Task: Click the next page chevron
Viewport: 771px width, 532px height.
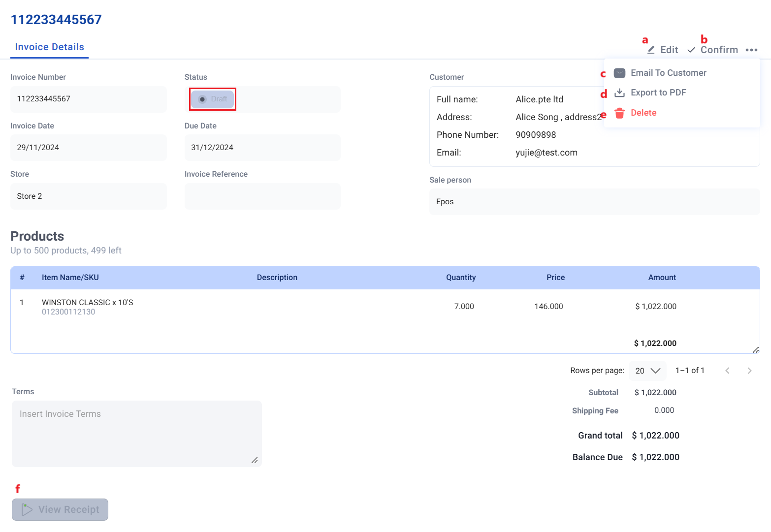Action: tap(749, 370)
